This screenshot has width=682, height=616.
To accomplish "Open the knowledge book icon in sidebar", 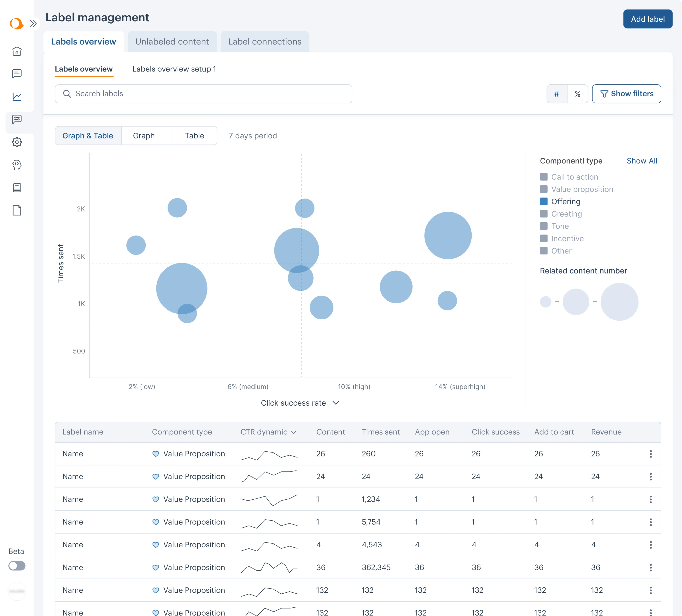I will (17, 188).
